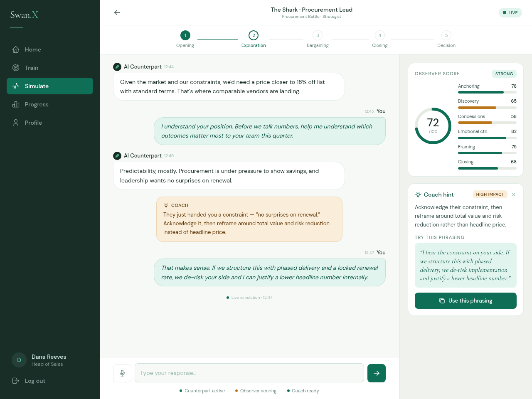This screenshot has width=532, height=399.
Task: Click first AI Counterpart avatar at 12:44
Action: pyautogui.click(x=117, y=66)
